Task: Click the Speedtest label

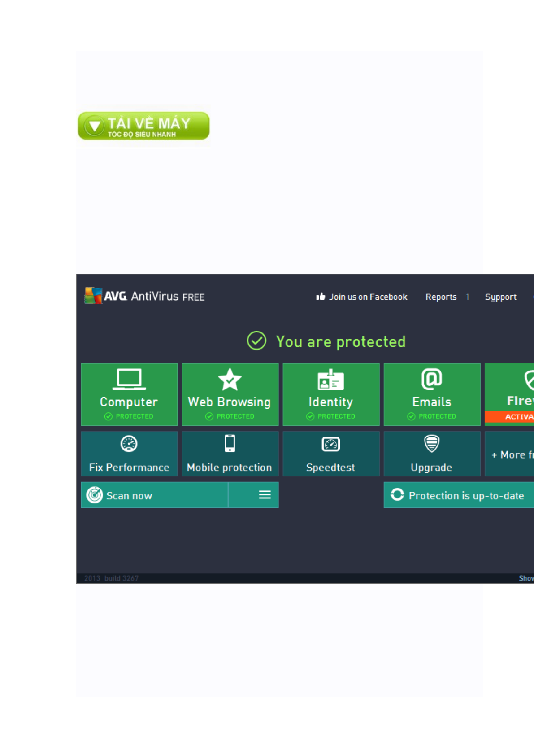Action: click(x=330, y=468)
